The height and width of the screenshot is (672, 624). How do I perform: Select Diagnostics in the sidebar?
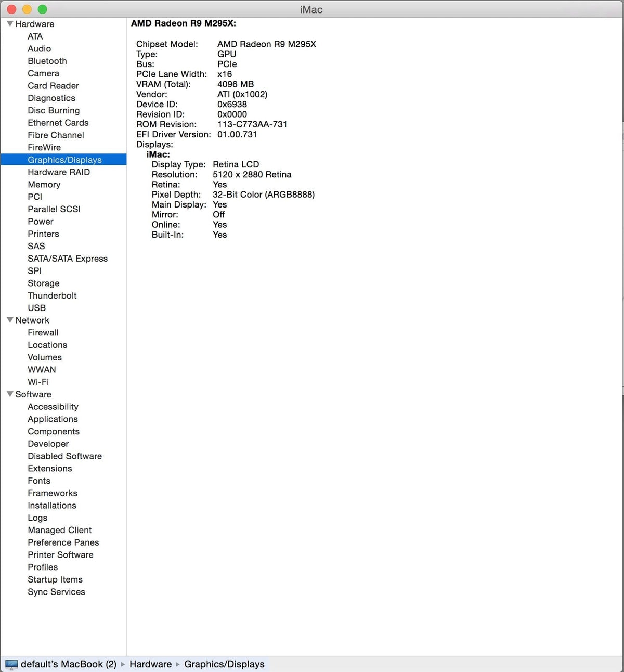[51, 98]
